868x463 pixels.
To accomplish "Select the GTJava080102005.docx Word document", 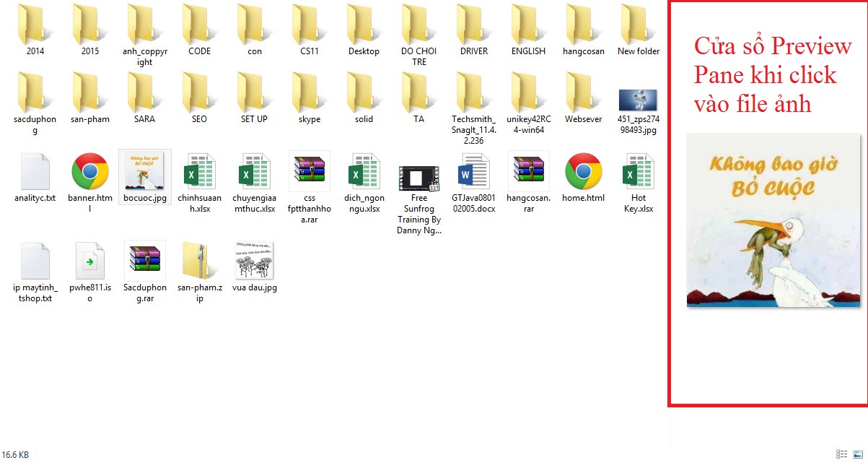I will tap(473, 183).
